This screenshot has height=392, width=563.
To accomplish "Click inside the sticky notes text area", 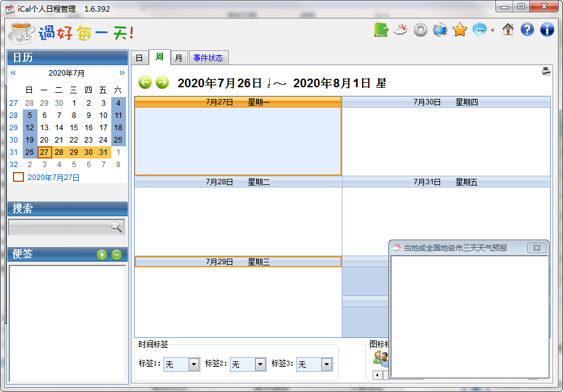I will tap(68, 324).
